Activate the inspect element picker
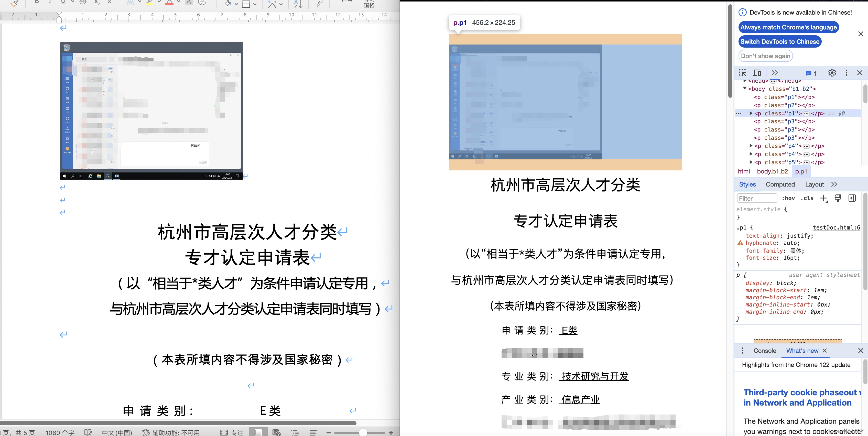The height and width of the screenshot is (436, 868). point(742,73)
